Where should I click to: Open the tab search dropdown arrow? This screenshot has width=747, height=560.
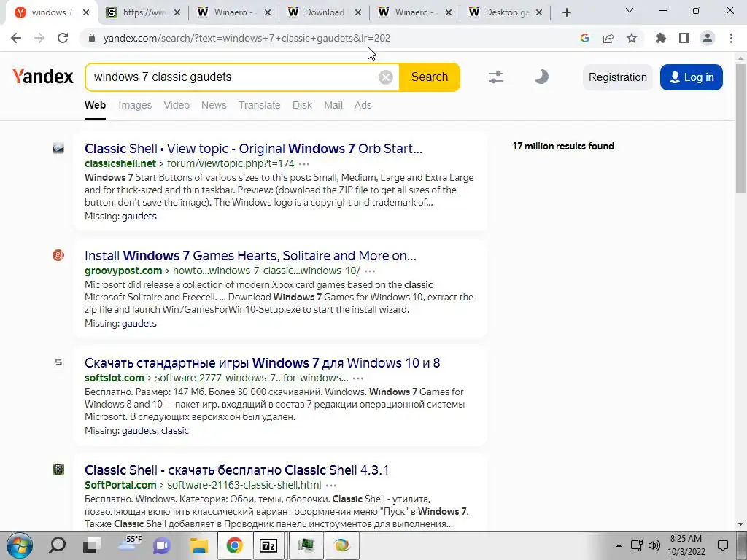[x=630, y=10]
